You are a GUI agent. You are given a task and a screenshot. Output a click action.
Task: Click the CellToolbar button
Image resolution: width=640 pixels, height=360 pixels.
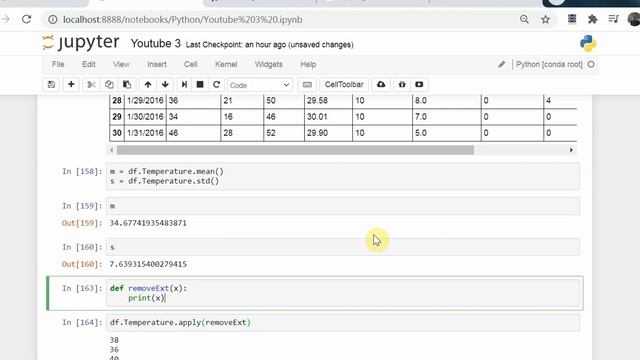click(344, 84)
